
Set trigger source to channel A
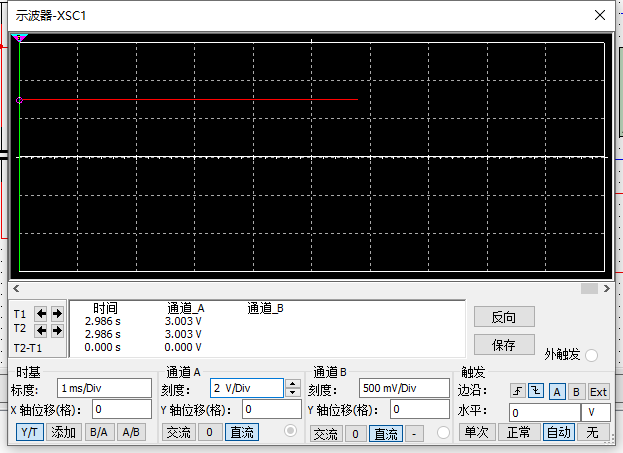click(x=557, y=392)
